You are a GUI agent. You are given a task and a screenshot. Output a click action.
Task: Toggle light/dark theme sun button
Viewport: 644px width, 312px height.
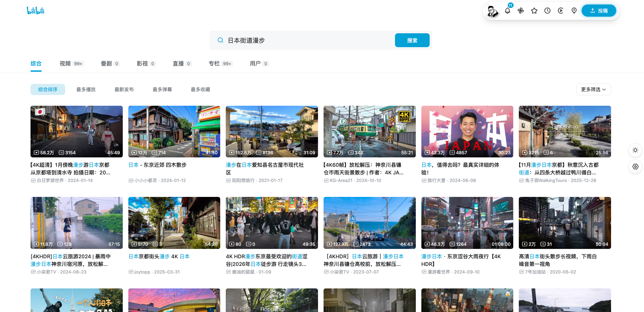635,150
